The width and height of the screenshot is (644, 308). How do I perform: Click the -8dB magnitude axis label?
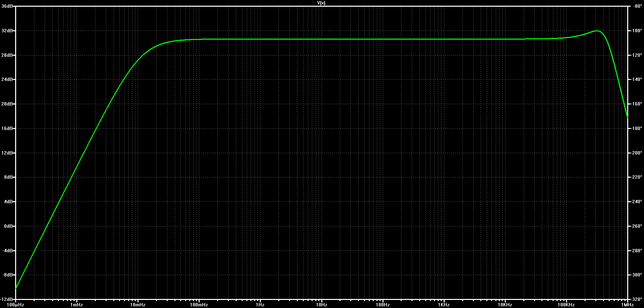8,275
